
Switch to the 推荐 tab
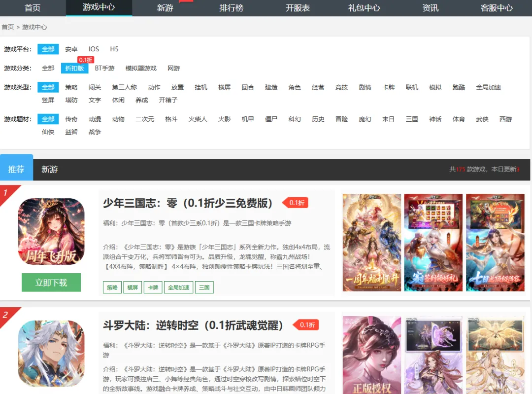[16, 169]
